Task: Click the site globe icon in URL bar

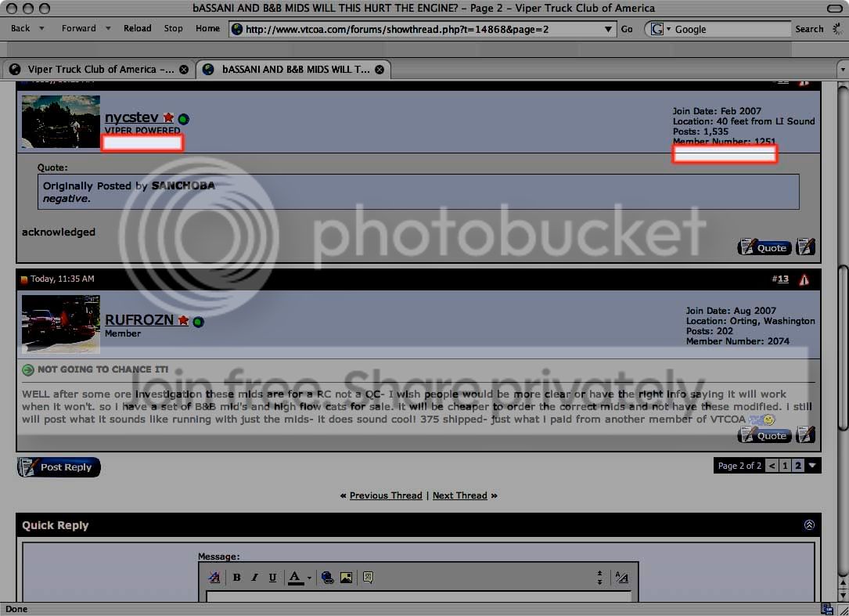Action: coord(236,29)
